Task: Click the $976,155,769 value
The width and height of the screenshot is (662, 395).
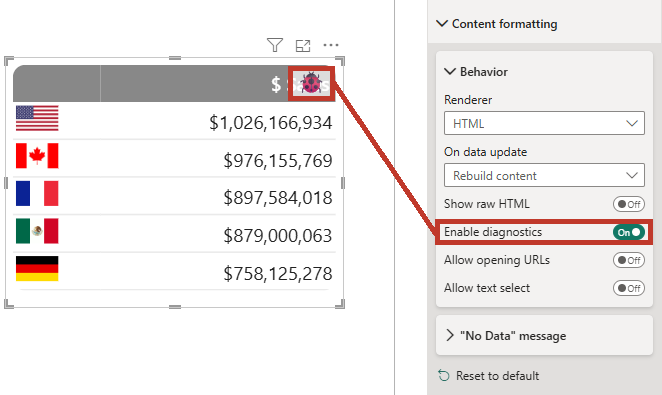Action: tap(278, 160)
